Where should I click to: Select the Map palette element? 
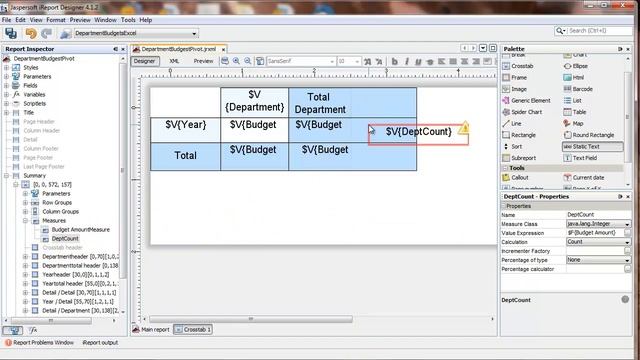point(573,123)
